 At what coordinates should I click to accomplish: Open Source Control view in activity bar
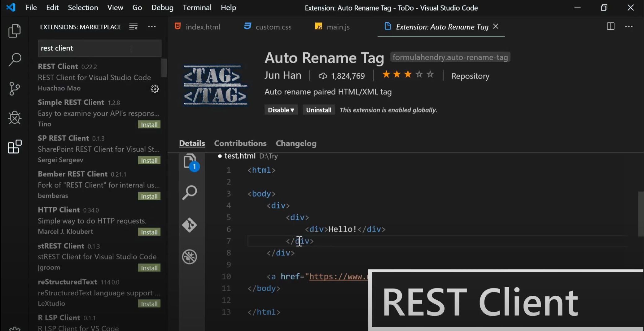(x=15, y=89)
